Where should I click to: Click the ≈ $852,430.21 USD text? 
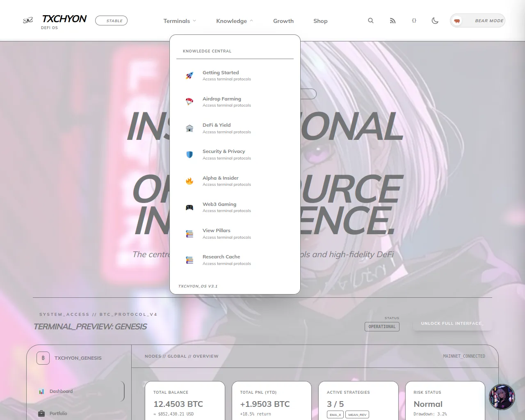[x=173, y=414]
